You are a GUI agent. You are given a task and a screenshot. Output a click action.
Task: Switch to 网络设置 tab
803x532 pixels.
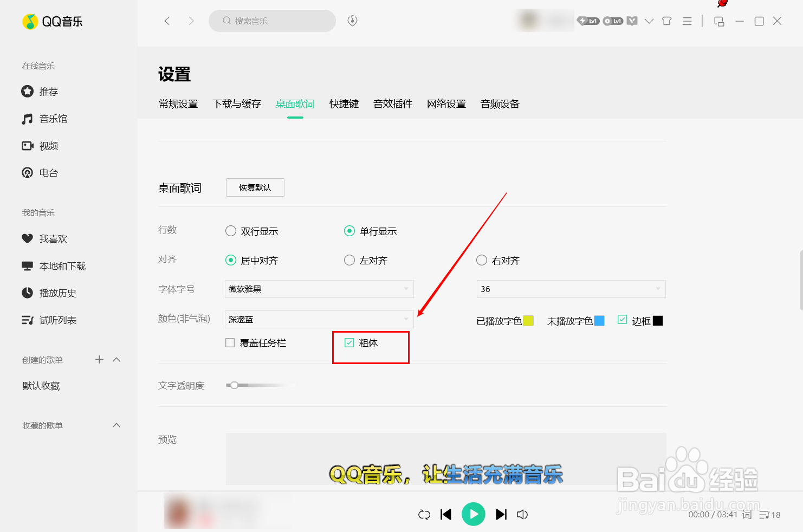(x=446, y=104)
